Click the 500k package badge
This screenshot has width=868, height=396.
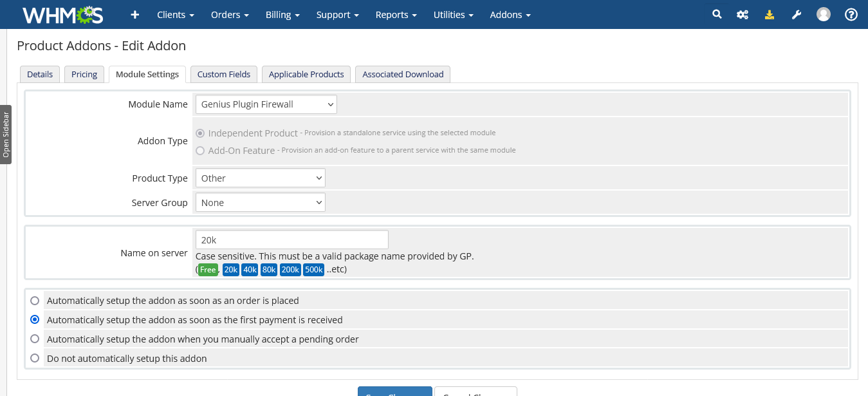(x=313, y=270)
